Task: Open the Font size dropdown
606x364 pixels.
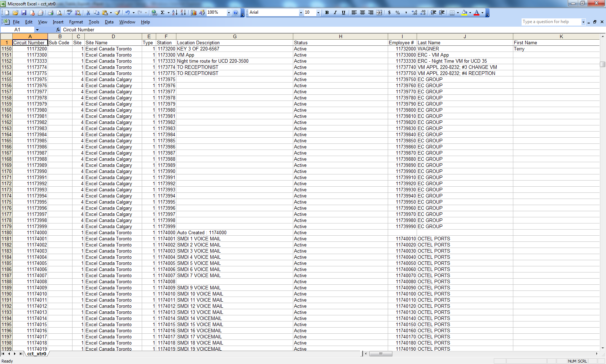Action: pyautogui.click(x=318, y=13)
